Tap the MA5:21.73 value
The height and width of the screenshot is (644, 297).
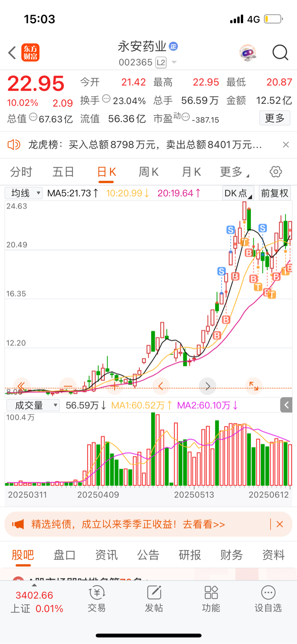click(73, 193)
